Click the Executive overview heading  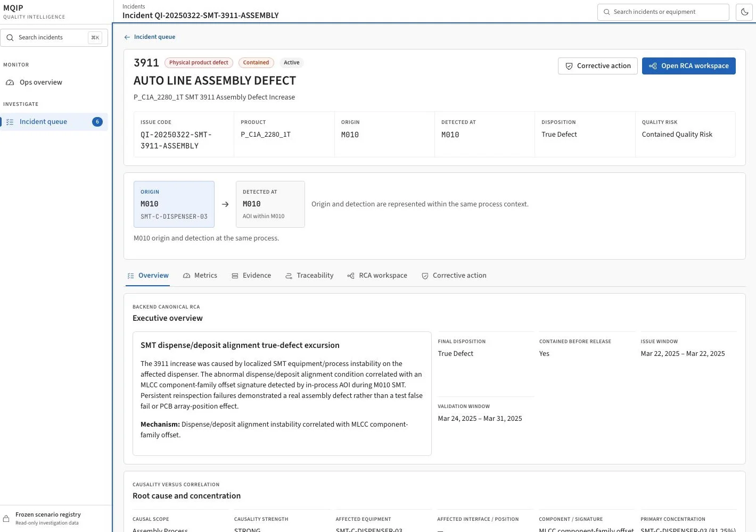[x=168, y=318]
